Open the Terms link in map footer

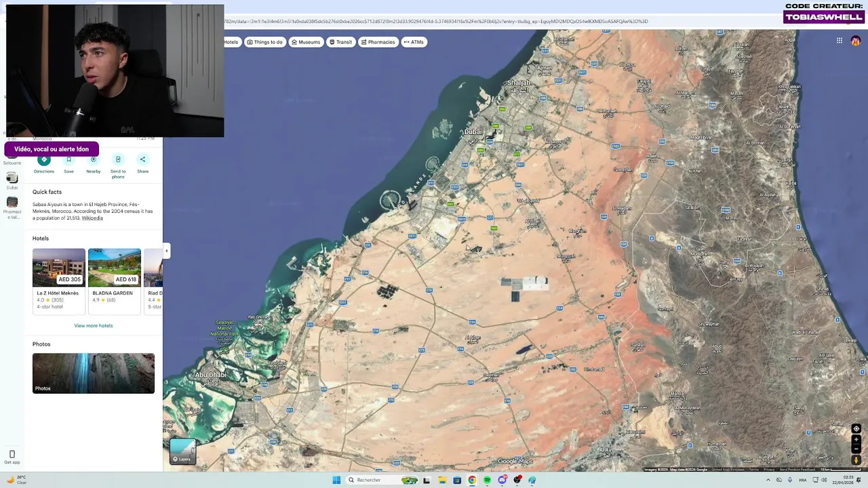coord(753,469)
